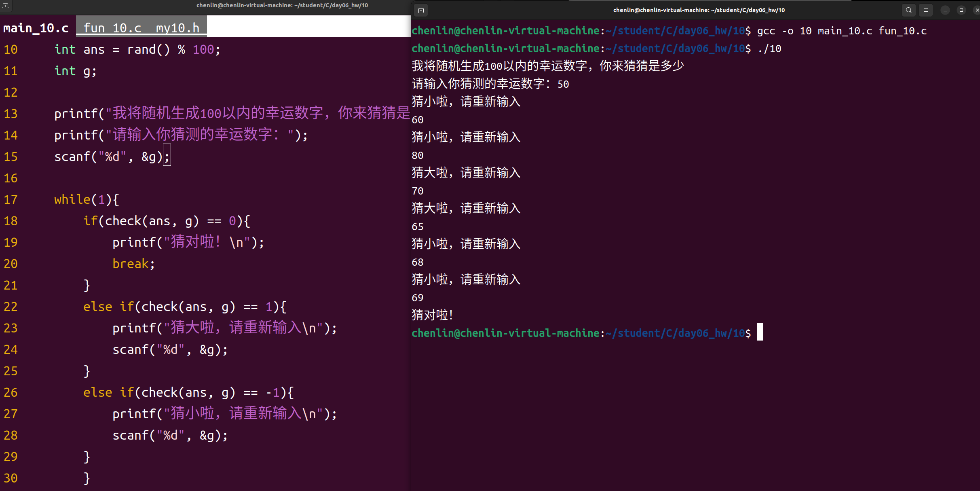Click 'else if(check(ans, g) == -1){' line
This screenshot has height=491, width=980.
pyautogui.click(x=189, y=392)
